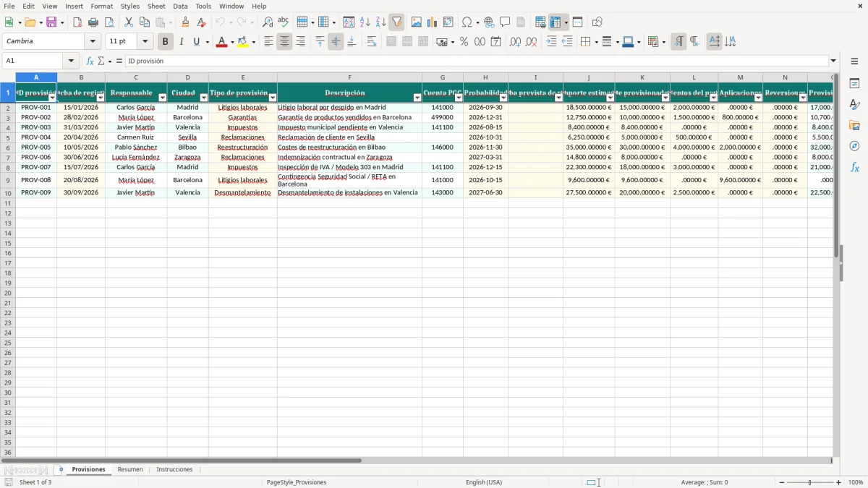Select row 9 header

[7, 180]
